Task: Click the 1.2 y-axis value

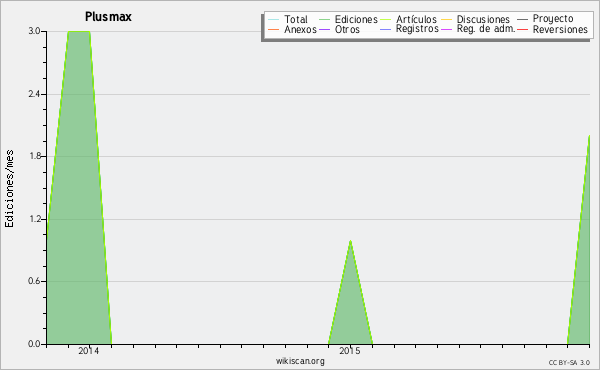Action: (x=34, y=219)
